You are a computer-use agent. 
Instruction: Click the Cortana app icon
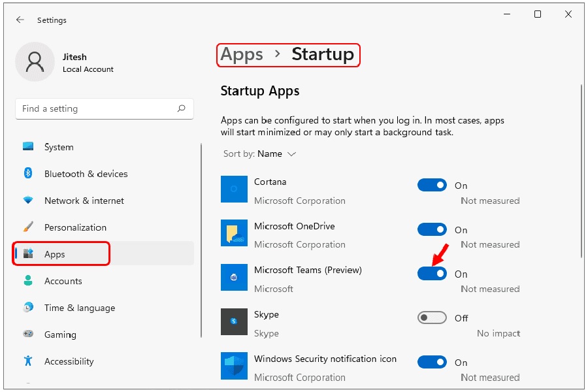coord(234,189)
